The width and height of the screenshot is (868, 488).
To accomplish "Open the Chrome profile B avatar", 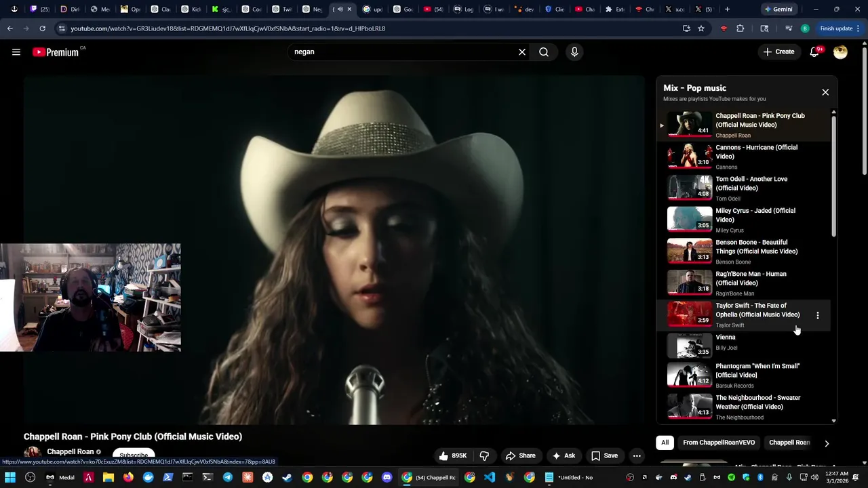I will [805, 28].
